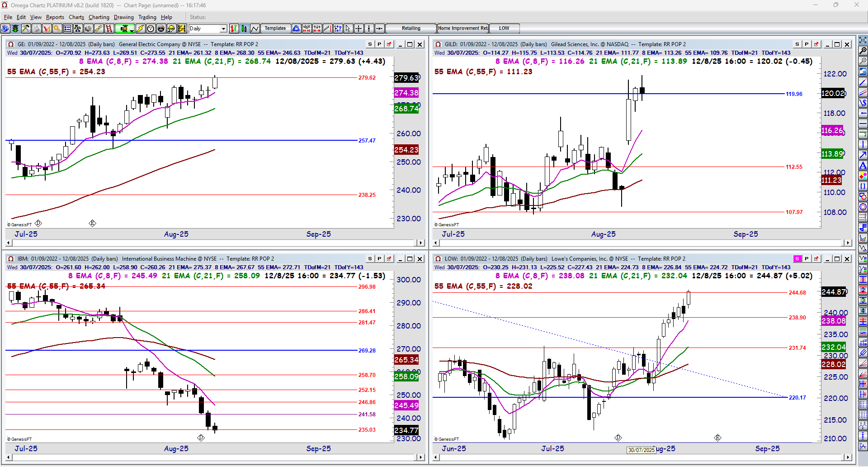Click the GE chart horizontal scrollbar
This screenshot has width=868, height=467.
click(x=215, y=243)
